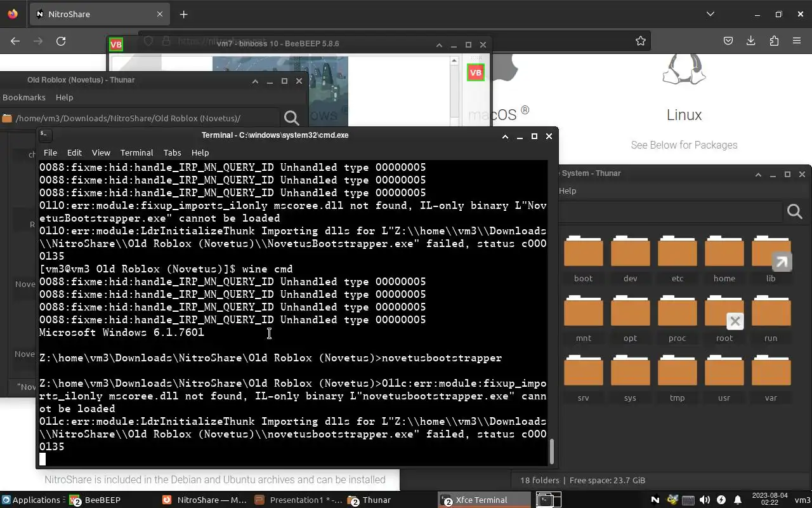Reload the NitroShare page in Firefox

tap(61, 41)
